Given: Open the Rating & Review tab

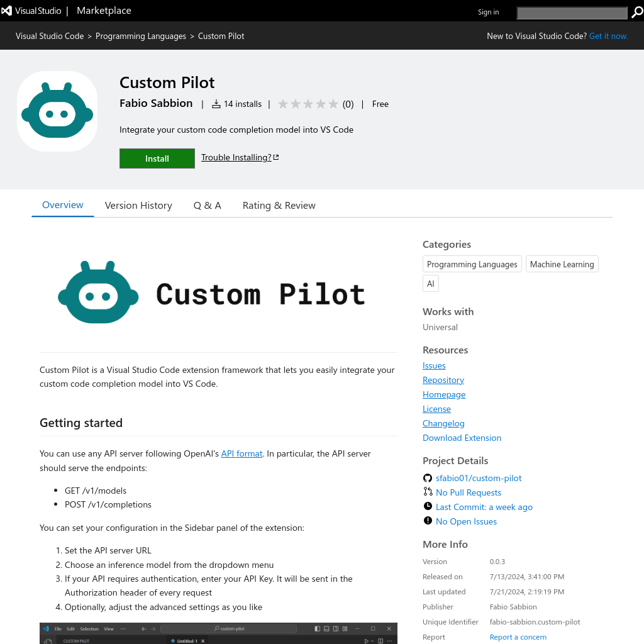Looking at the screenshot, I should pos(279,205).
